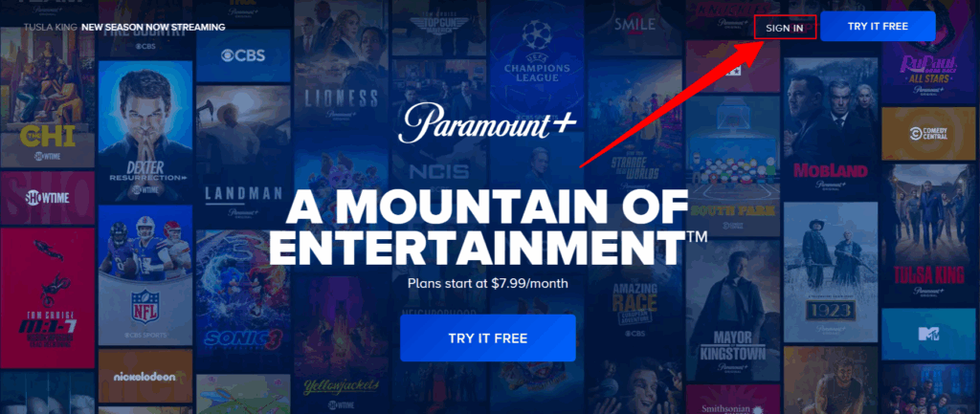Open the Nickelodeon logo tile

point(145,376)
